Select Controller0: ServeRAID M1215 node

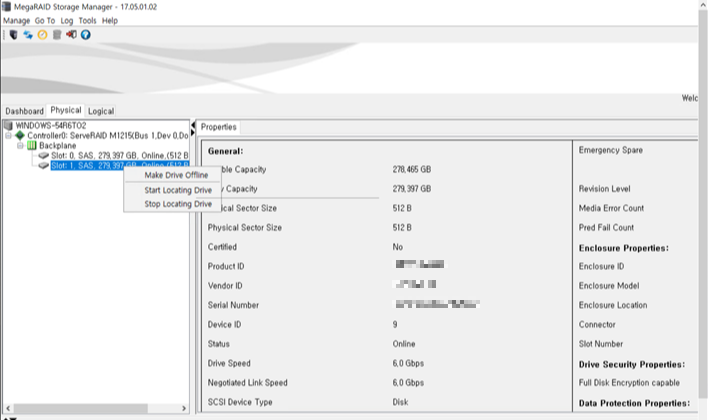pos(107,135)
